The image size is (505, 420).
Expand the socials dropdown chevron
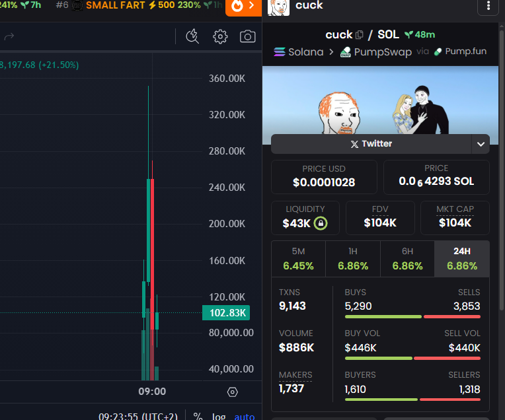coord(481,144)
